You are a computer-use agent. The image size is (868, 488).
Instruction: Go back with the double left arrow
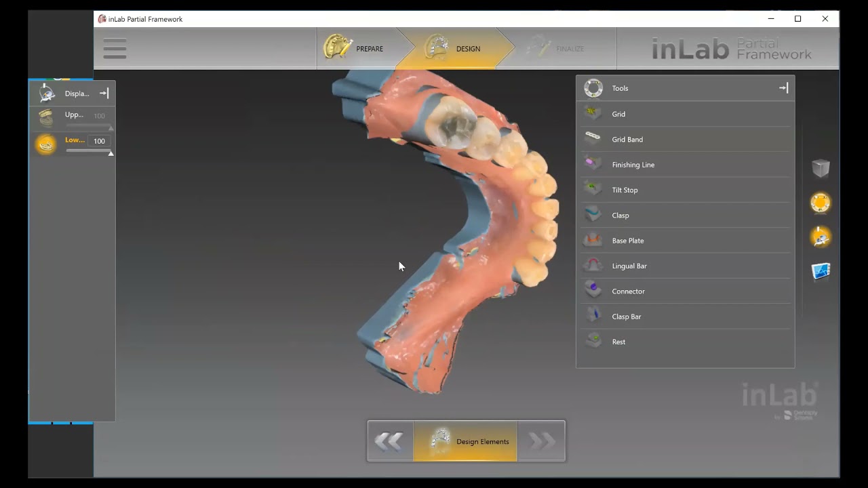pyautogui.click(x=390, y=441)
